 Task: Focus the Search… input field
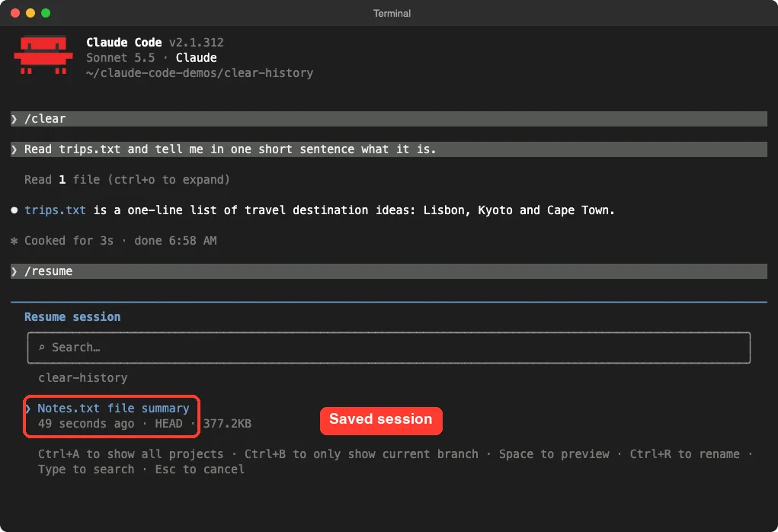tap(389, 348)
